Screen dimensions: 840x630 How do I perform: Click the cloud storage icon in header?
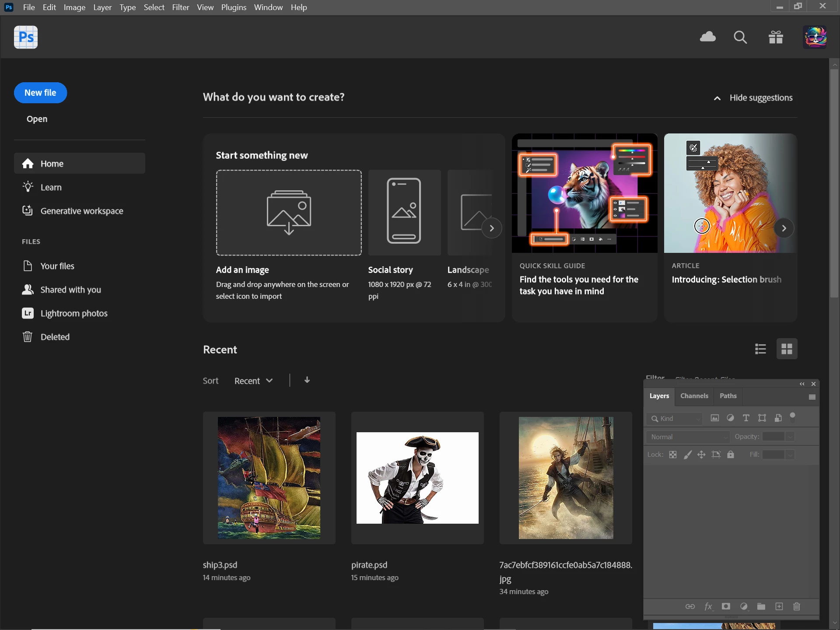pyautogui.click(x=707, y=37)
